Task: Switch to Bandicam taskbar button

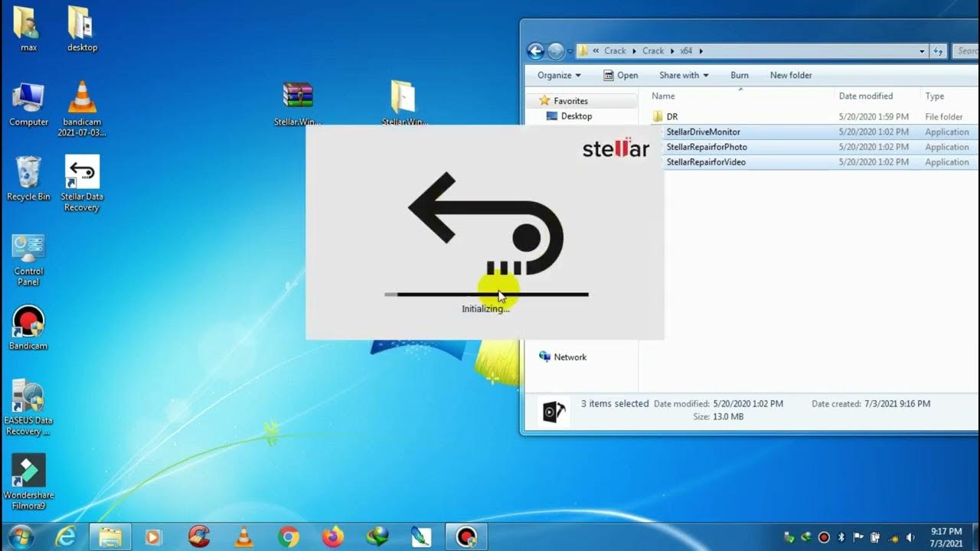Action: (x=466, y=537)
